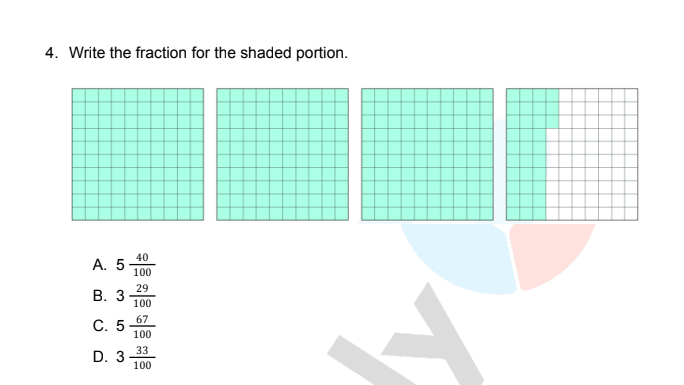Click the green shaded part of fourth grid

pyautogui.click(x=526, y=154)
